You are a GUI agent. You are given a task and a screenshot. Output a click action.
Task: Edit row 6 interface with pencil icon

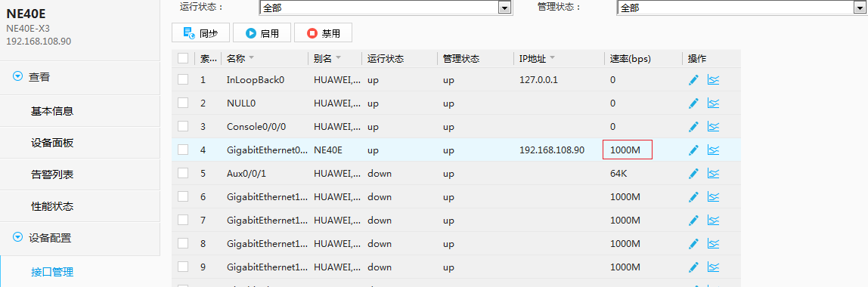click(693, 197)
